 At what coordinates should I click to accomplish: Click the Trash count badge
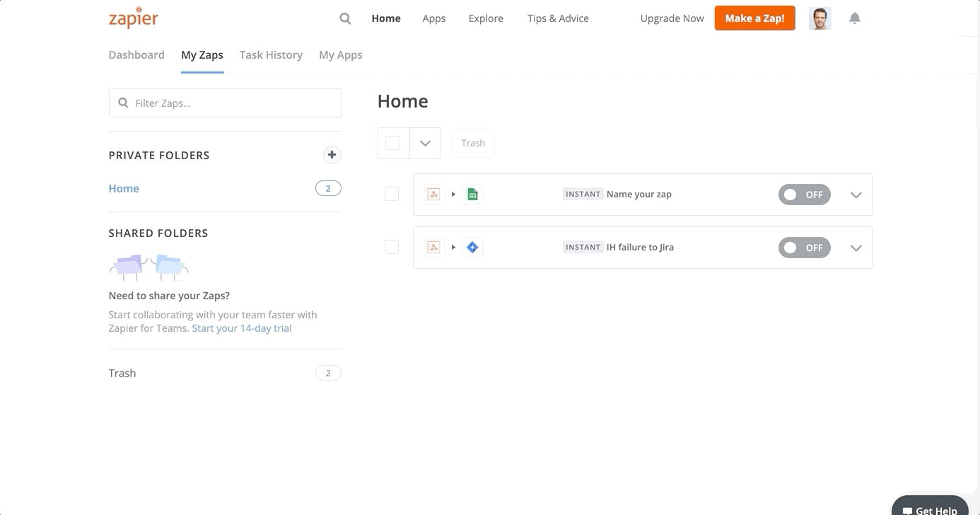[328, 373]
